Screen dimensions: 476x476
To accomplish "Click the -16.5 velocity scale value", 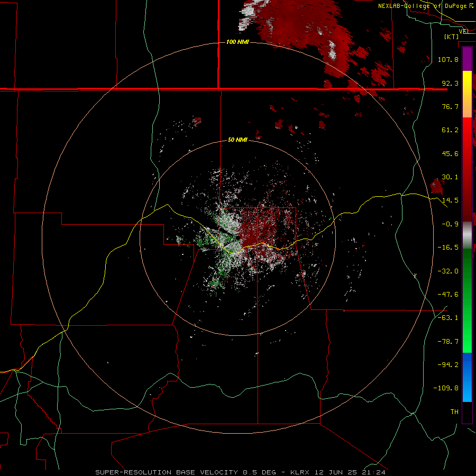I will tap(448, 248).
